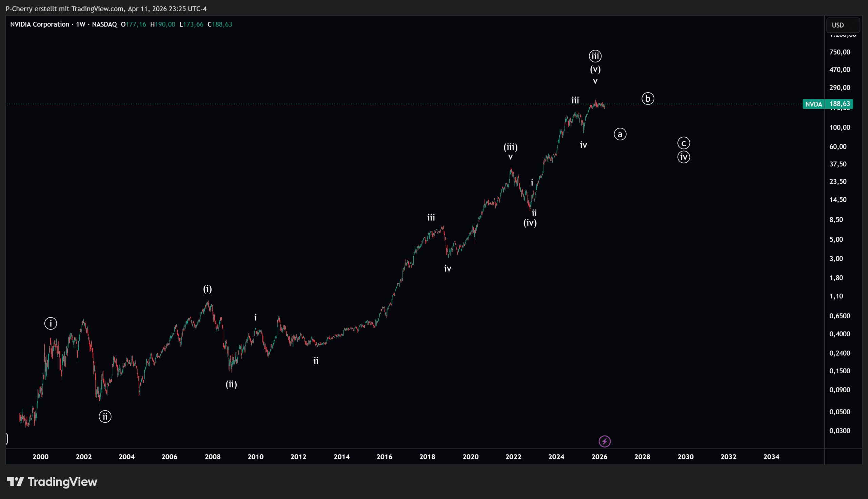Click the purple lightning bolt event icon
The height and width of the screenshot is (499, 868).
605,441
